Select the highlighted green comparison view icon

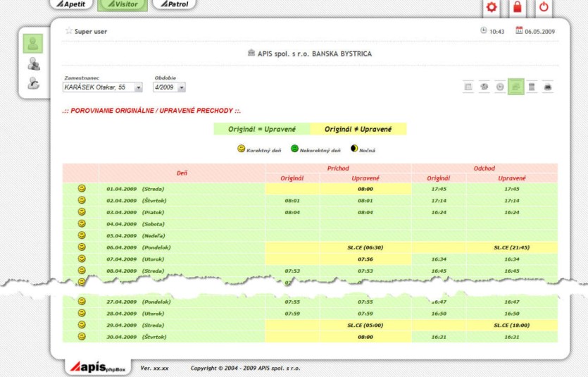[515, 87]
